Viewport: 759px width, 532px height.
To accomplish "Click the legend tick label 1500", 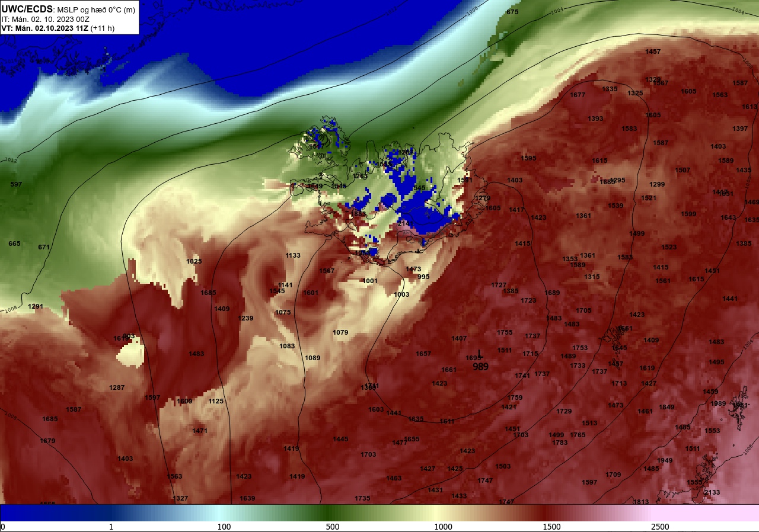I will tap(551, 527).
